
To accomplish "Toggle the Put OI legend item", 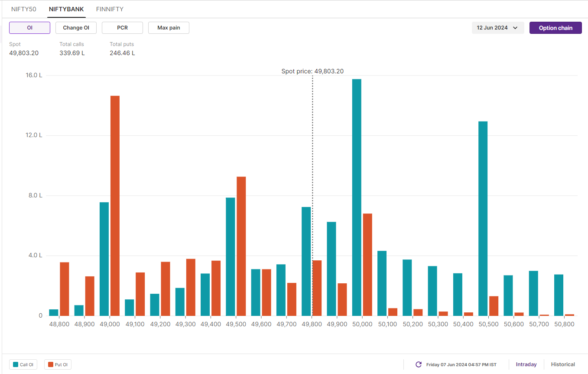I will [58, 364].
